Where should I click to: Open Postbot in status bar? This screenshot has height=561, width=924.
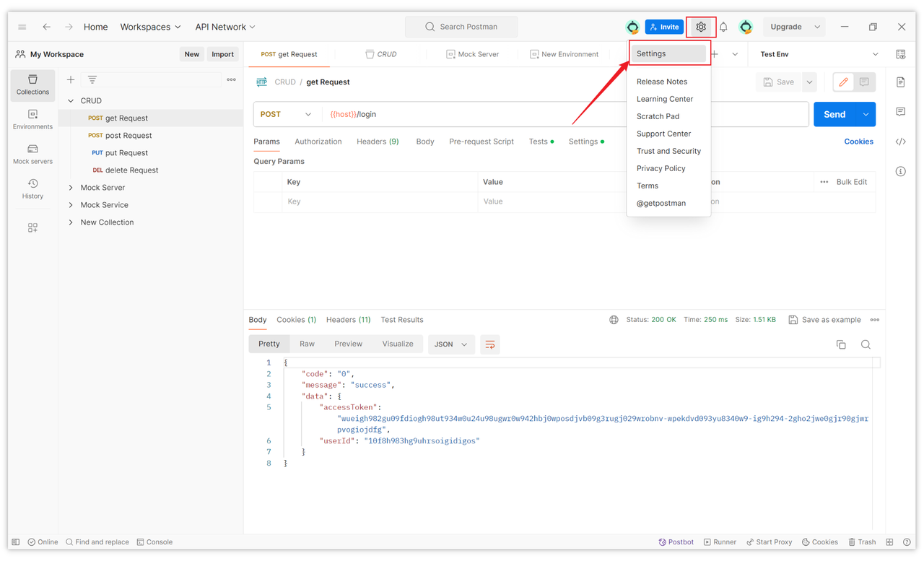coord(676,542)
